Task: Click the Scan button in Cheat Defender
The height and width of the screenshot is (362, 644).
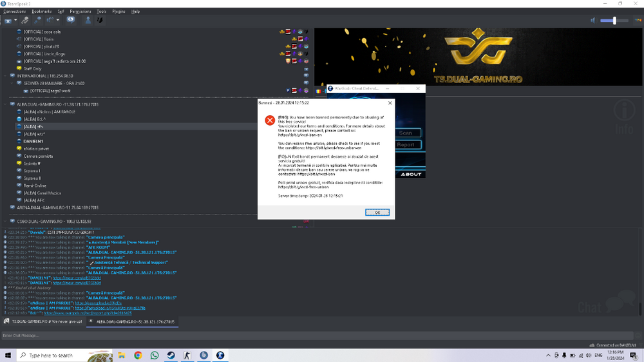Action: click(x=406, y=133)
